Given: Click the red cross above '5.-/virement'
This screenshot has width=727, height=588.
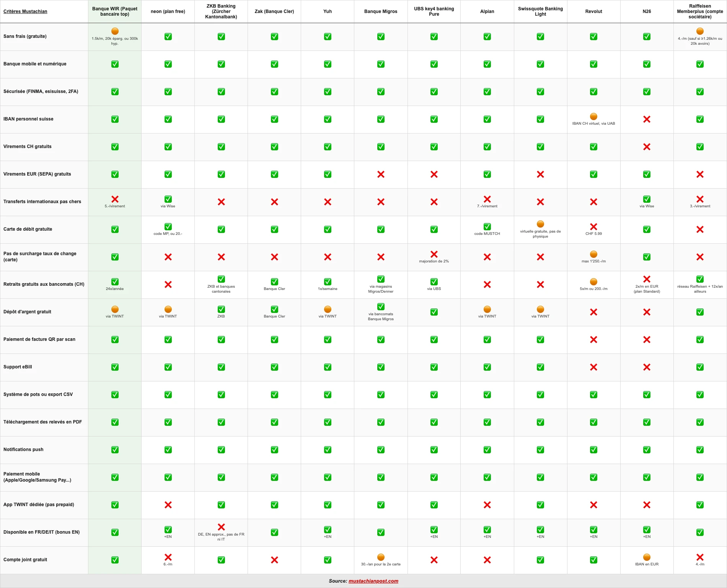Looking at the screenshot, I should coord(115,199).
